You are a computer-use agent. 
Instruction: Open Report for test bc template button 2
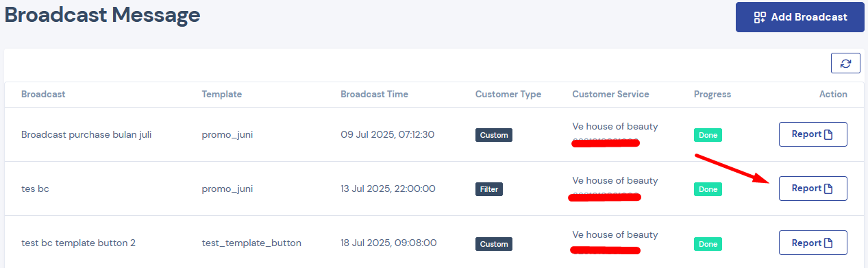click(x=813, y=243)
